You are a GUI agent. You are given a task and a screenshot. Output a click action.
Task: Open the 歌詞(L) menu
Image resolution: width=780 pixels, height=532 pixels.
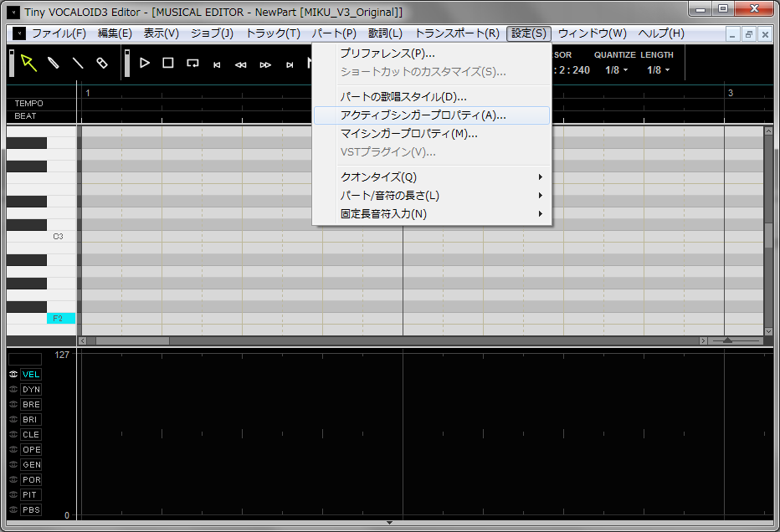pos(385,33)
